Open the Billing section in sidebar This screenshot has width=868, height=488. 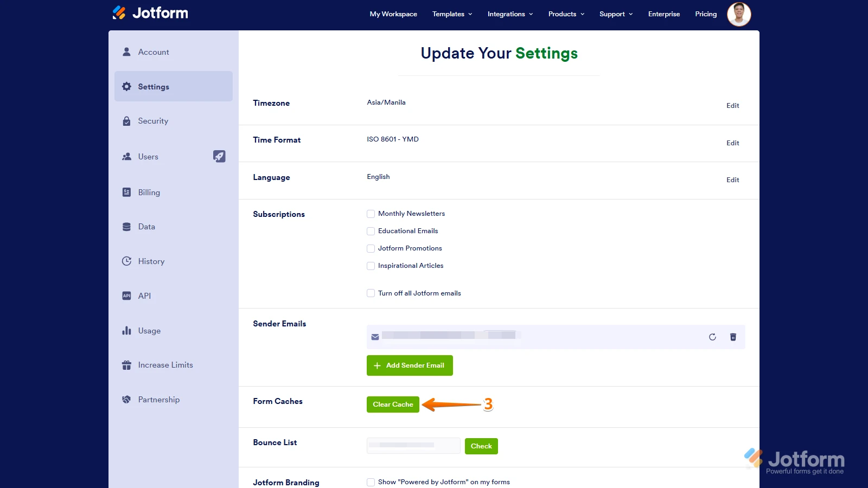pos(149,192)
